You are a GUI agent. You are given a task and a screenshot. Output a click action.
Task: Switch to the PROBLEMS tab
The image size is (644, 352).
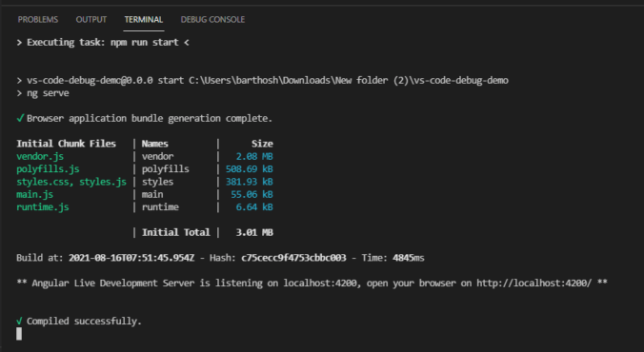coord(38,19)
